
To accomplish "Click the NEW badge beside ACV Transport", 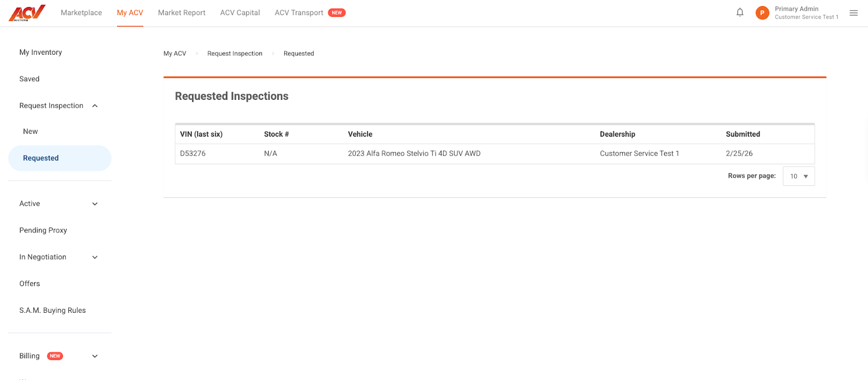I will coord(337,12).
